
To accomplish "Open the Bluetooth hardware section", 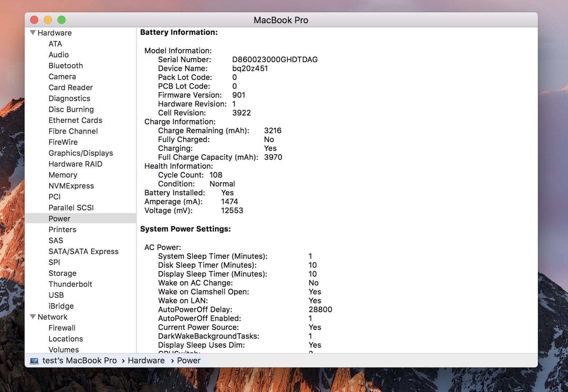I will click(x=66, y=66).
